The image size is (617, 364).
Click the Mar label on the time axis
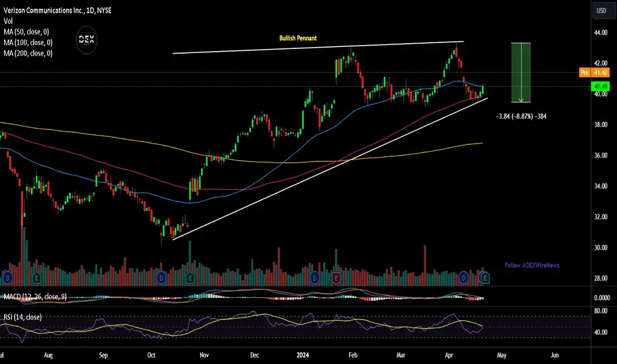(401, 355)
